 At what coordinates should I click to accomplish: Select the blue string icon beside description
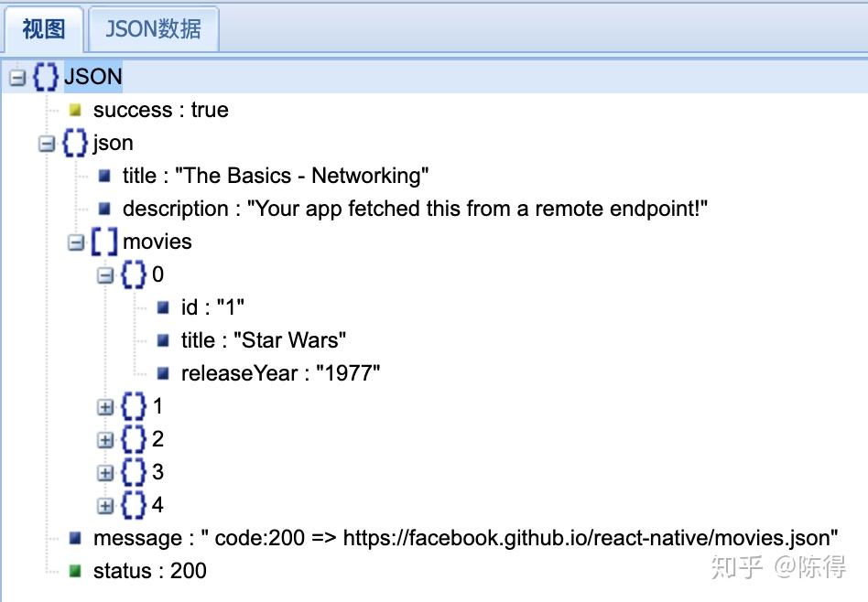(x=104, y=209)
